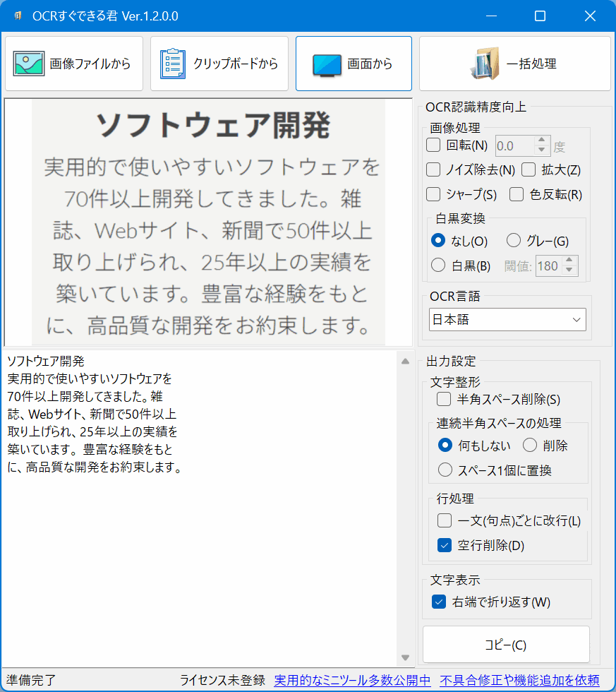Select 画面から capture text label
The width and height of the screenshot is (616, 692).
tap(370, 64)
